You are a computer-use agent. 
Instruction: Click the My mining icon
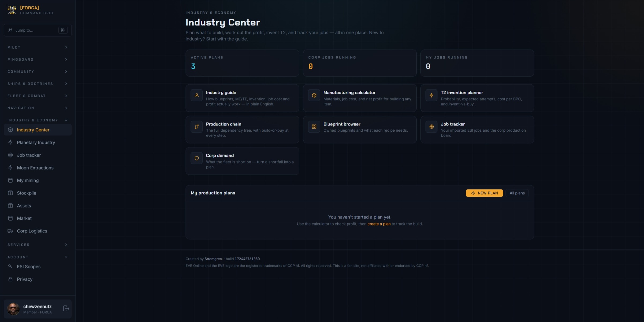pos(10,180)
